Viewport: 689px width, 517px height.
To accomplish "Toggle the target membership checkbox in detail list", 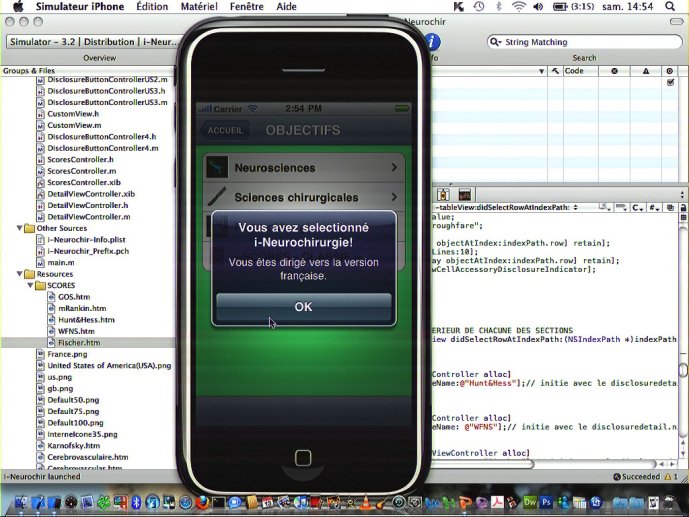I will coord(670,82).
